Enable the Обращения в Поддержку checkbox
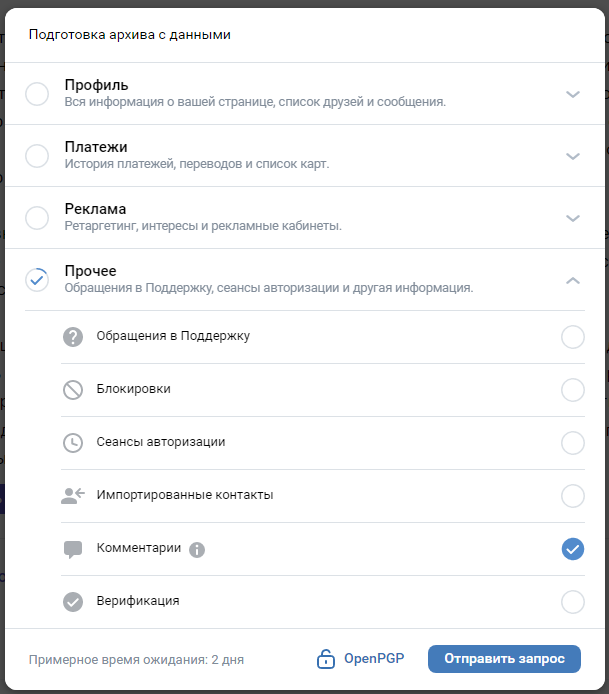 pos(573,337)
